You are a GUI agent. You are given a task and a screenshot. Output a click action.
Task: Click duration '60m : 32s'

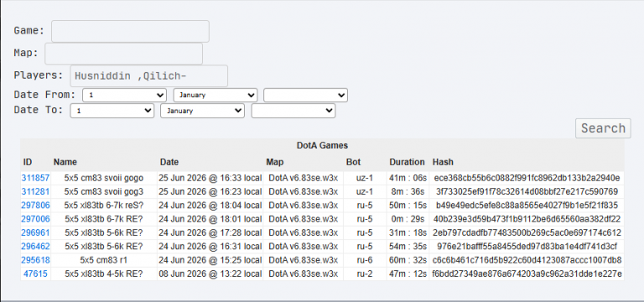tap(408, 260)
